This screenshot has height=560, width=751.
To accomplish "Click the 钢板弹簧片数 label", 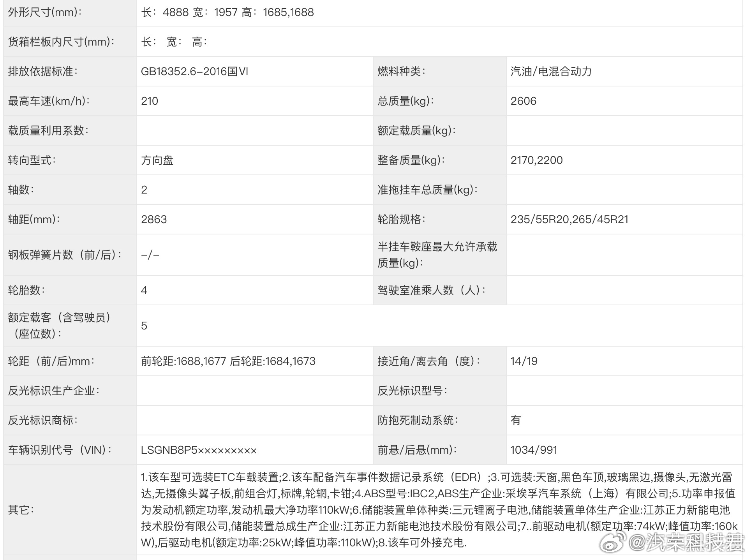I will (x=65, y=255).
